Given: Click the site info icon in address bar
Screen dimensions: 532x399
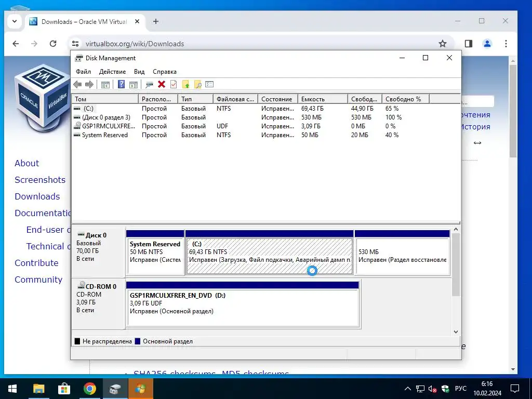Looking at the screenshot, I should pos(75,44).
